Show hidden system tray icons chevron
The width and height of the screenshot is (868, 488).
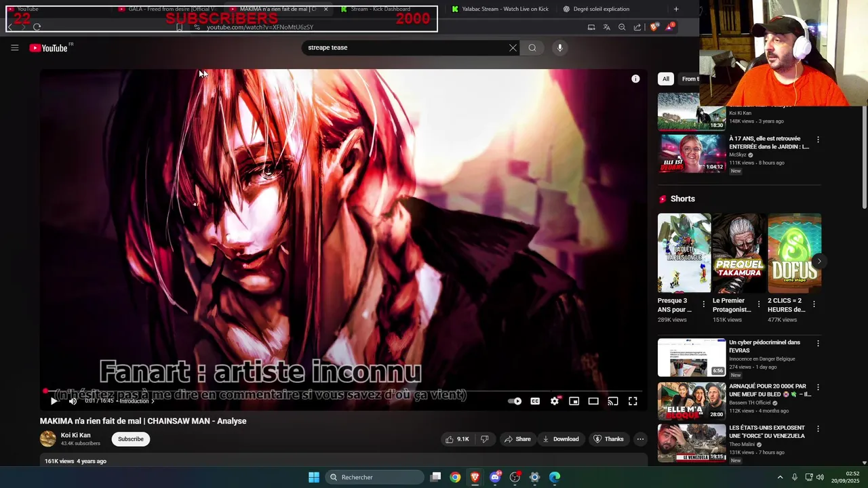tap(780, 477)
